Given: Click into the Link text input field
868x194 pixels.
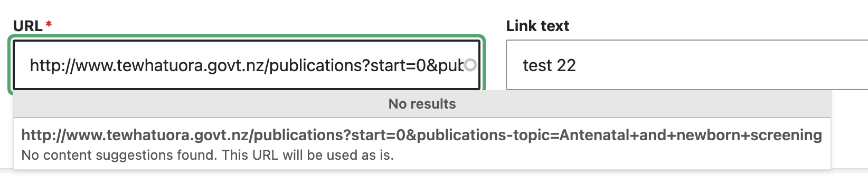Looking at the screenshot, I should coord(687,65).
